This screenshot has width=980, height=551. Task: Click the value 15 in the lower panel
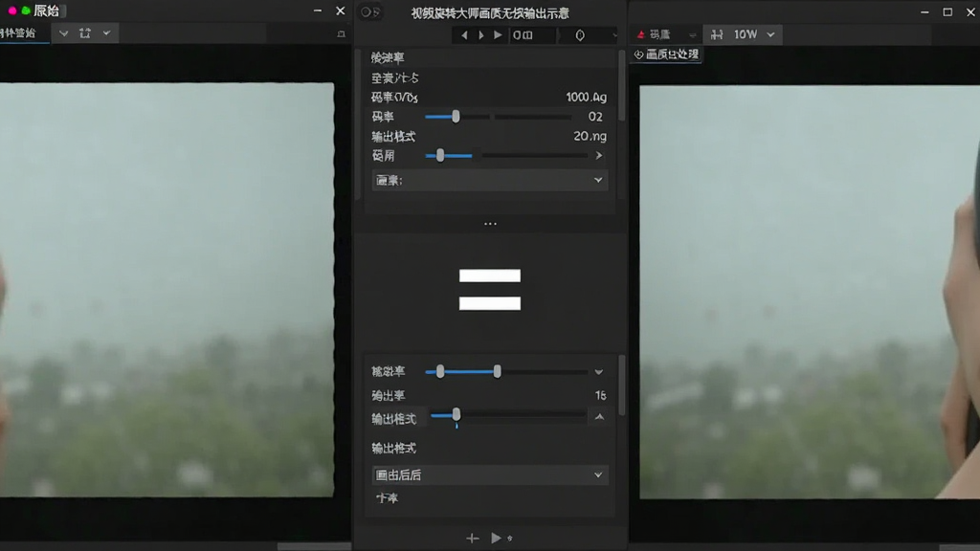tap(600, 395)
